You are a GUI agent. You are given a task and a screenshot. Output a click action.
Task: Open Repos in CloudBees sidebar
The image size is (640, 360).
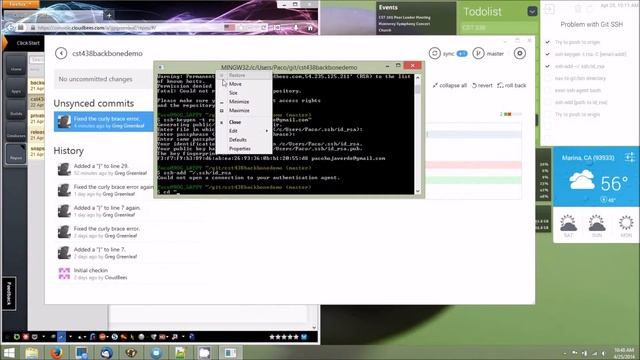(x=16, y=154)
